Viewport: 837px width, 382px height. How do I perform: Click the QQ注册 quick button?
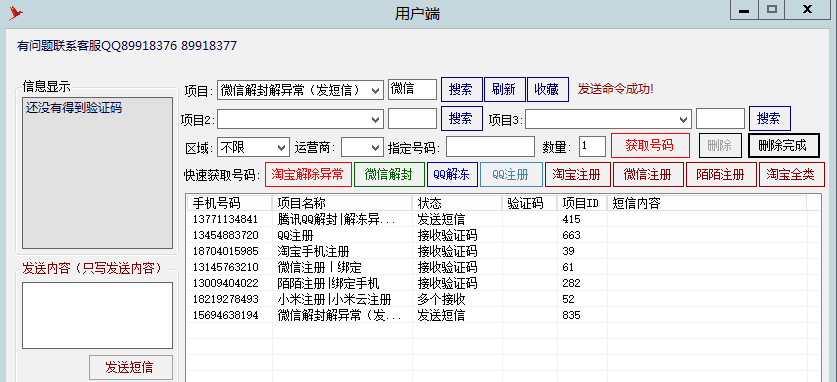[x=511, y=174]
